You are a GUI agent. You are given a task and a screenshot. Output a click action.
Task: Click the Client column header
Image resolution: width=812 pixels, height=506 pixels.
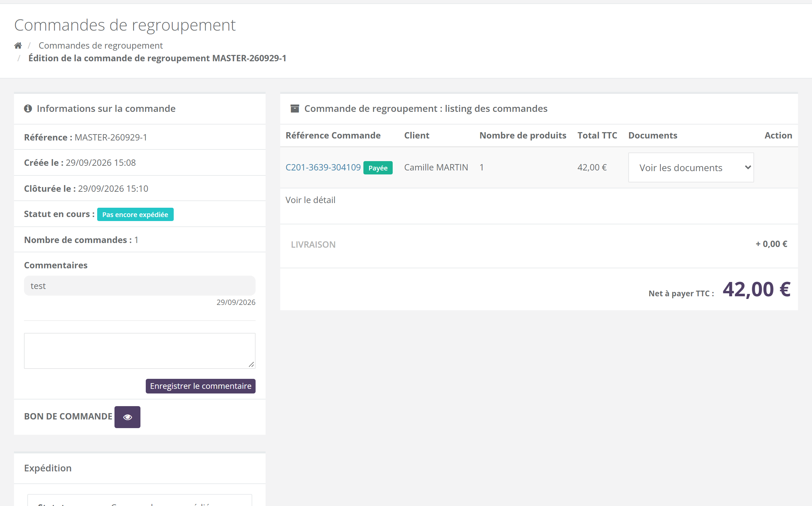[x=417, y=135]
